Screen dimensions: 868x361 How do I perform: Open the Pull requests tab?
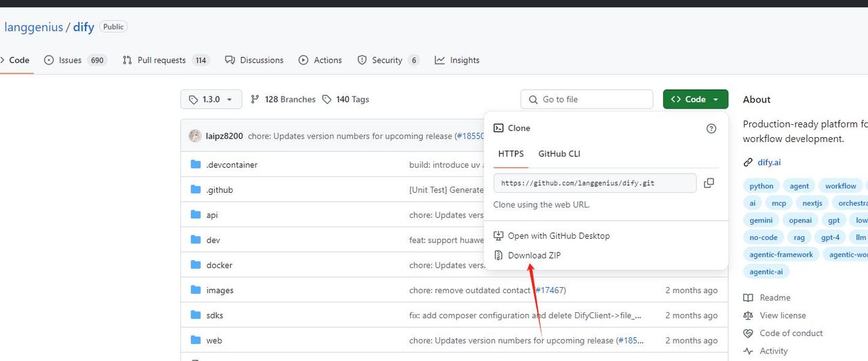click(165, 60)
